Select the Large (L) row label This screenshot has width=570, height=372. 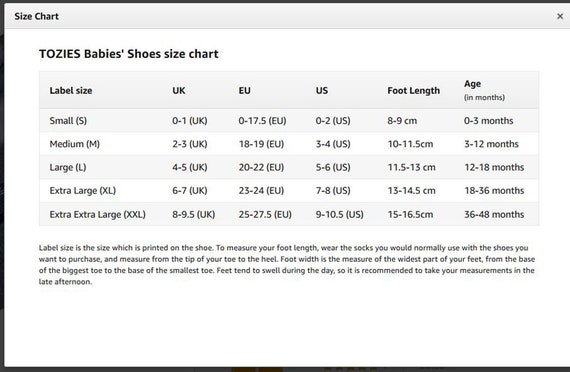[68, 167]
